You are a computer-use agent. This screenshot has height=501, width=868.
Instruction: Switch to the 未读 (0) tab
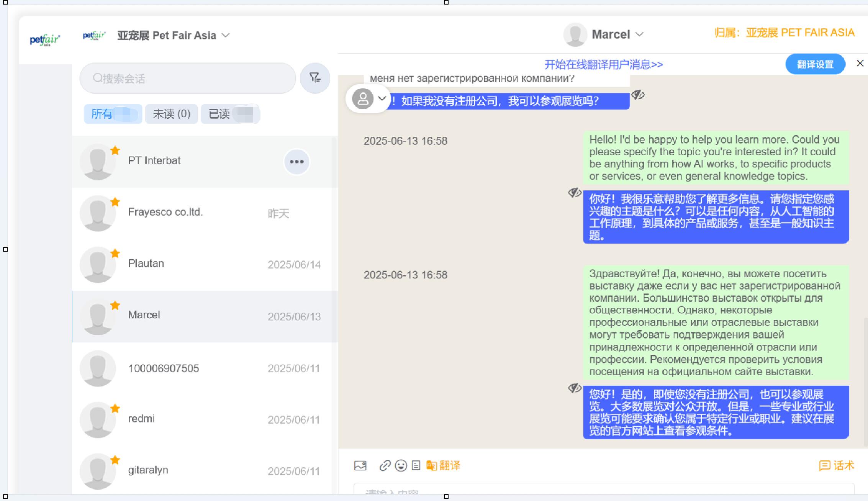point(171,114)
